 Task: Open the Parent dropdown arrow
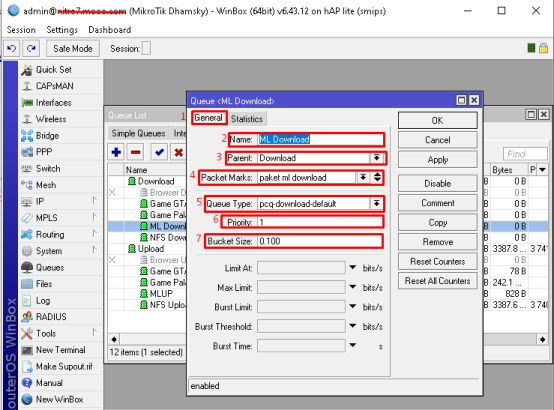pos(377,158)
